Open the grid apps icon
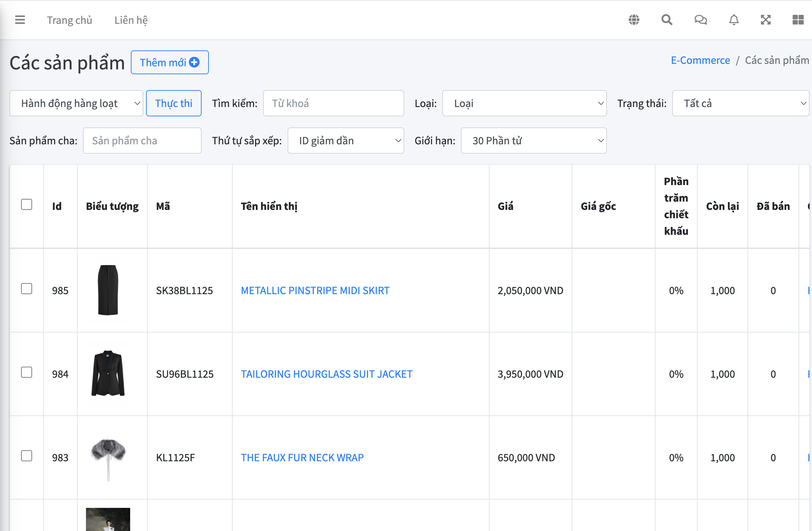This screenshot has height=531, width=812. (x=798, y=20)
